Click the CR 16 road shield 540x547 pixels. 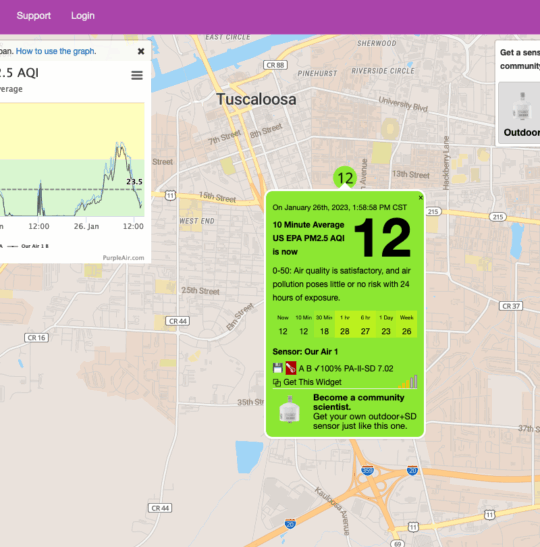pyautogui.click(x=36, y=338)
